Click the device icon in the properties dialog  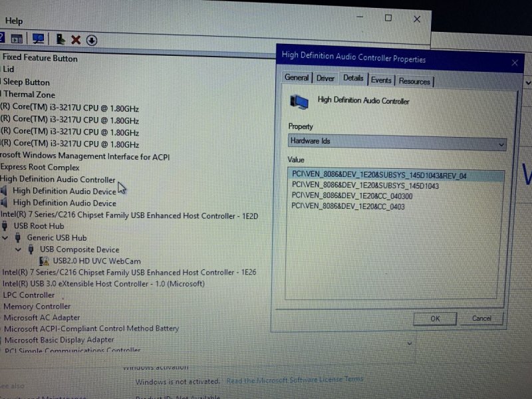[299, 102]
